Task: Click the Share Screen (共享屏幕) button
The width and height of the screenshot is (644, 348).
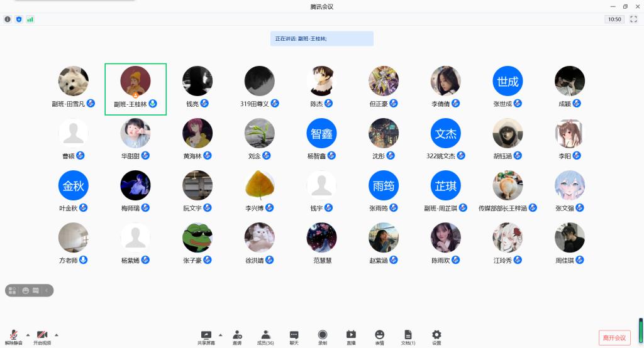Action: (x=206, y=337)
